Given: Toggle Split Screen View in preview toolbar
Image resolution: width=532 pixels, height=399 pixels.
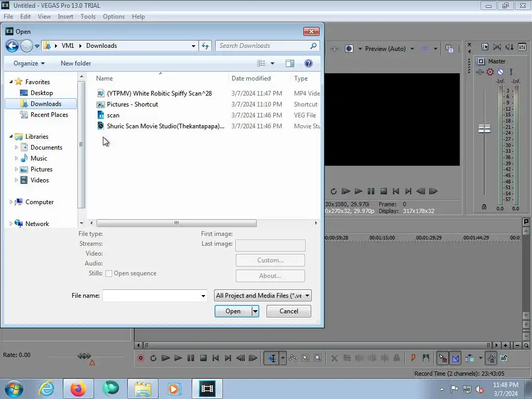Looking at the screenshot, I should (349, 49).
